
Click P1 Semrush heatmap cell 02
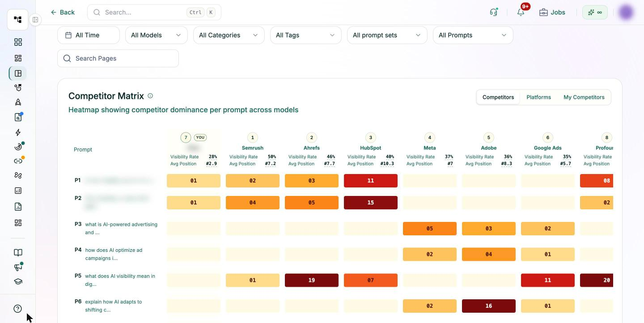point(253,181)
